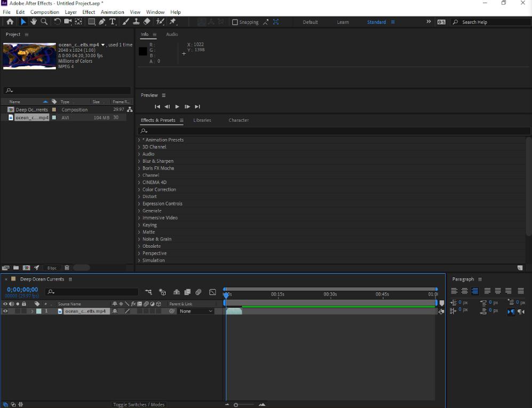Screen dimensions: 532x408
Task: Open the Graph Editor in timeline
Action: click(212, 292)
